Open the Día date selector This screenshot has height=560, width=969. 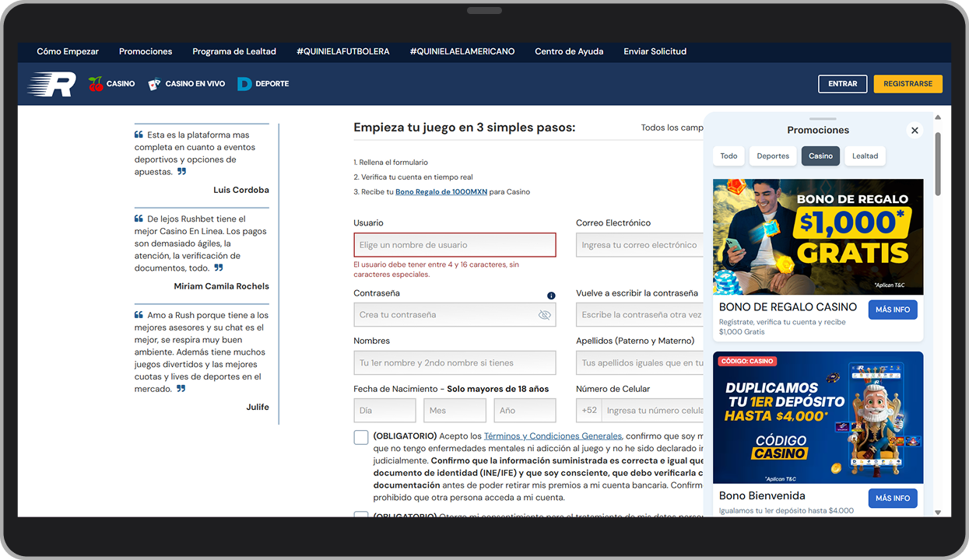pyautogui.click(x=384, y=410)
